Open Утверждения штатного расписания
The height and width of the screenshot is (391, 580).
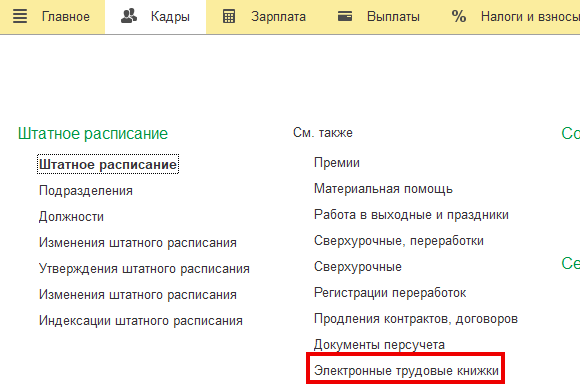[x=144, y=269]
